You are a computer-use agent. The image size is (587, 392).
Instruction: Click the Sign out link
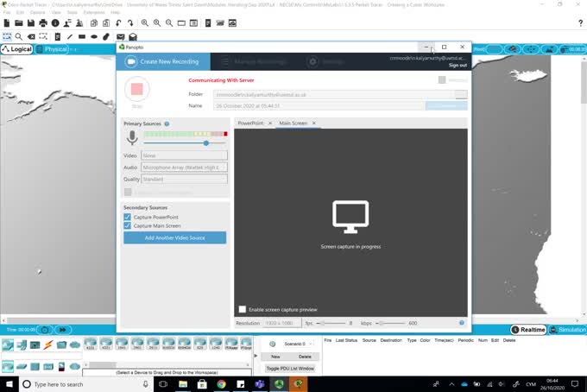[x=458, y=65]
